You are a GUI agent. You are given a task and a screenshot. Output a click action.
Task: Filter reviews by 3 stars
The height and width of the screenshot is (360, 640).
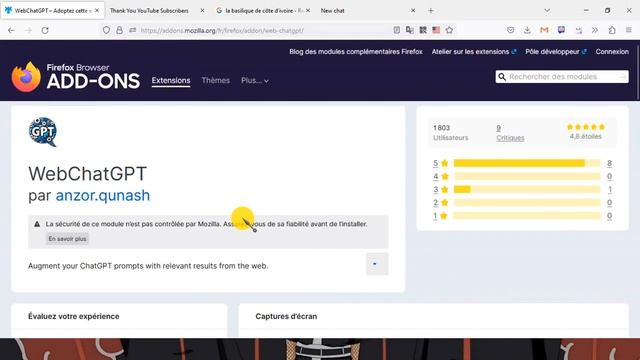[x=441, y=189]
